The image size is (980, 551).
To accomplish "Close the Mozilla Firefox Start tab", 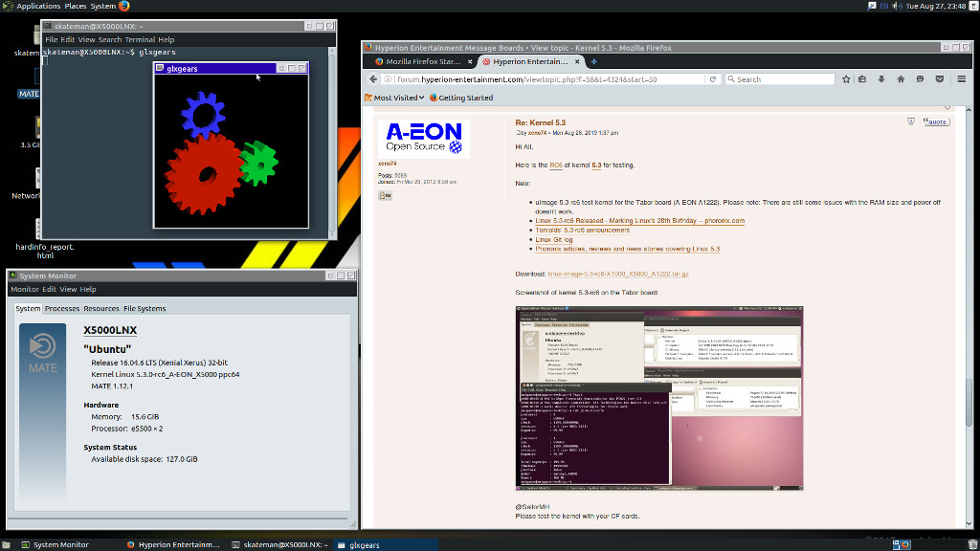I will tap(470, 61).
